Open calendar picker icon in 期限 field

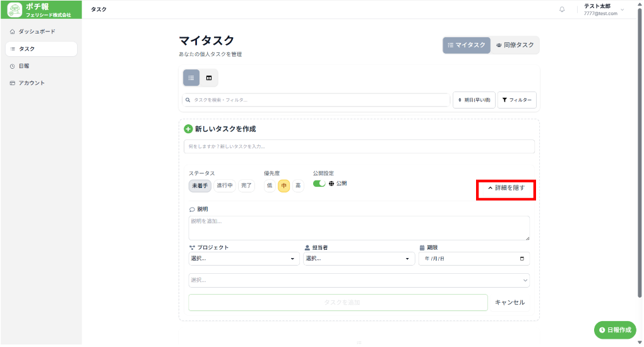[522, 259]
